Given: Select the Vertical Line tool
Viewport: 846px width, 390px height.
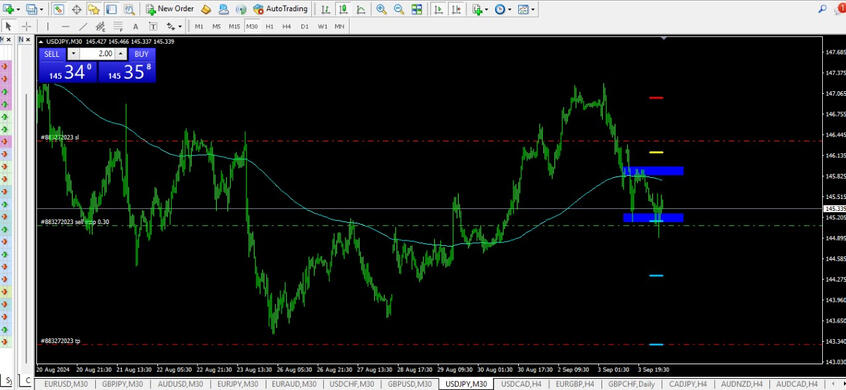Looking at the screenshot, I should 47,26.
